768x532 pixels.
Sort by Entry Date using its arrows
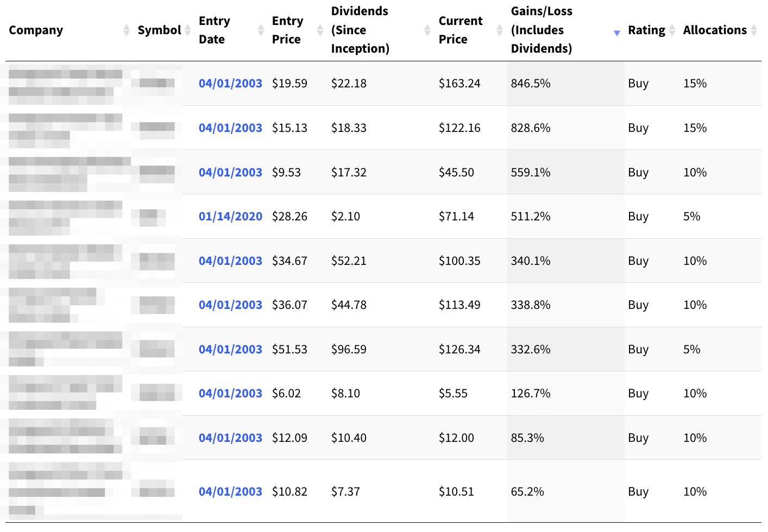(261, 30)
